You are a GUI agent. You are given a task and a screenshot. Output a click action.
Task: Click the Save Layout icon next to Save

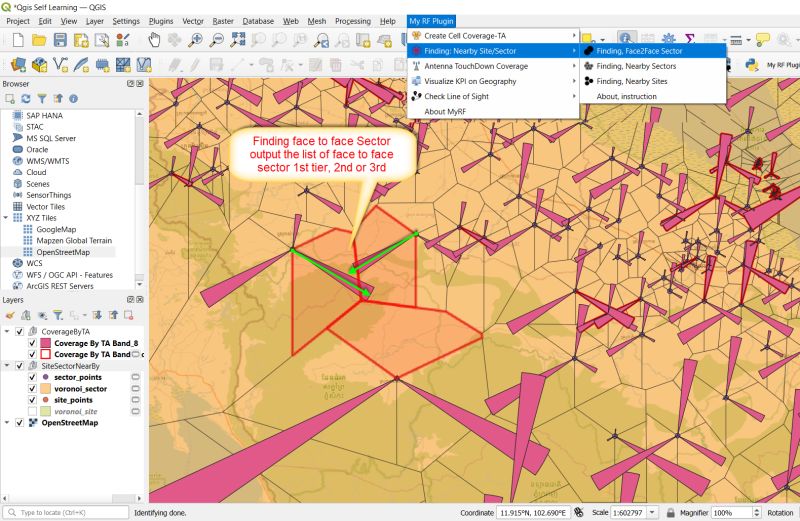click(x=81, y=40)
